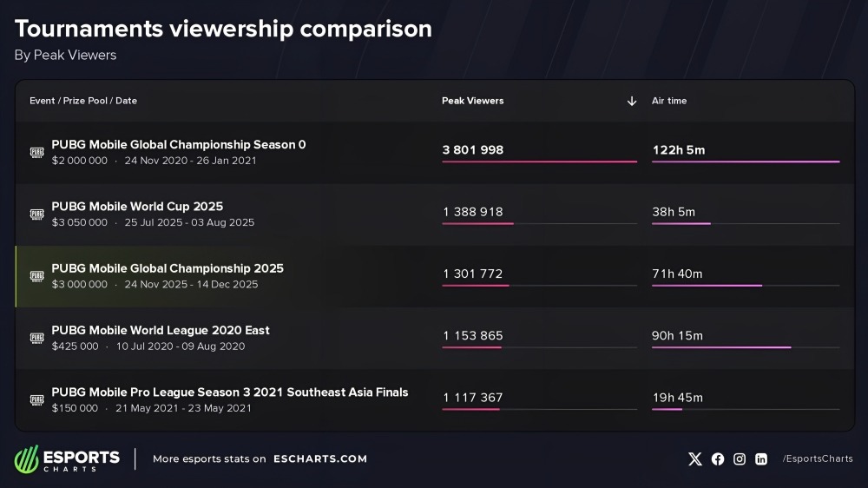Click the Instagram icon in footer
Screen dimensions: 868x488
coord(740,459)
